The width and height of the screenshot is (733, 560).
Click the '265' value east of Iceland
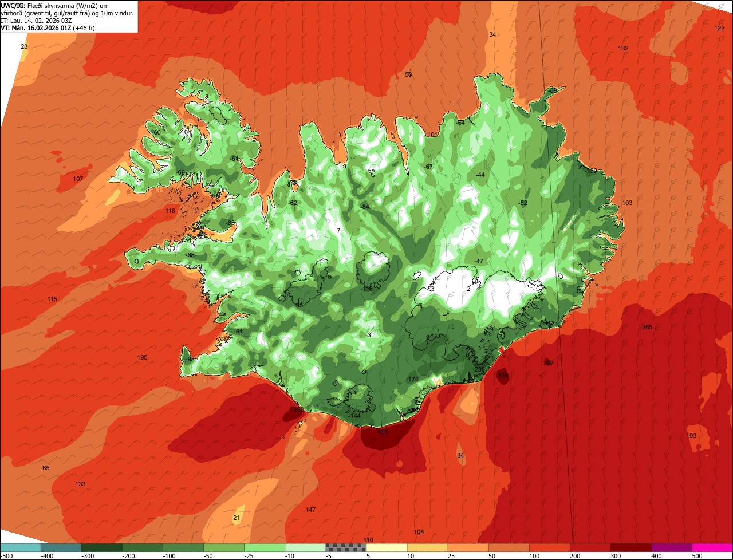point(647,327)
